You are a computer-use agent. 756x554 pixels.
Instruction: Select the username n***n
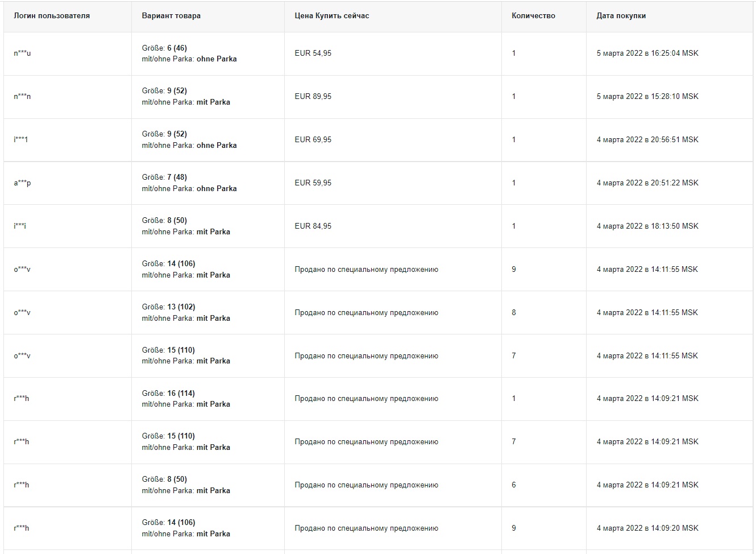(22, 97)
